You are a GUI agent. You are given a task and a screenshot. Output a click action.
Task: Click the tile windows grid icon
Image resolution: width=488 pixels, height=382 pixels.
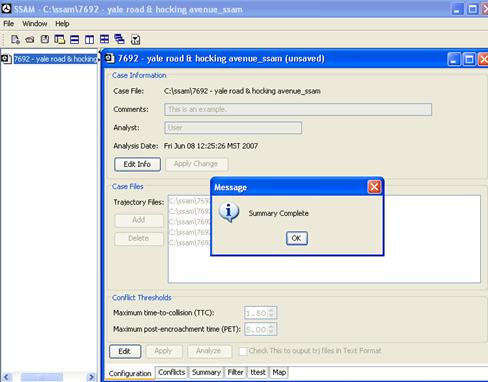coord(104,39)
